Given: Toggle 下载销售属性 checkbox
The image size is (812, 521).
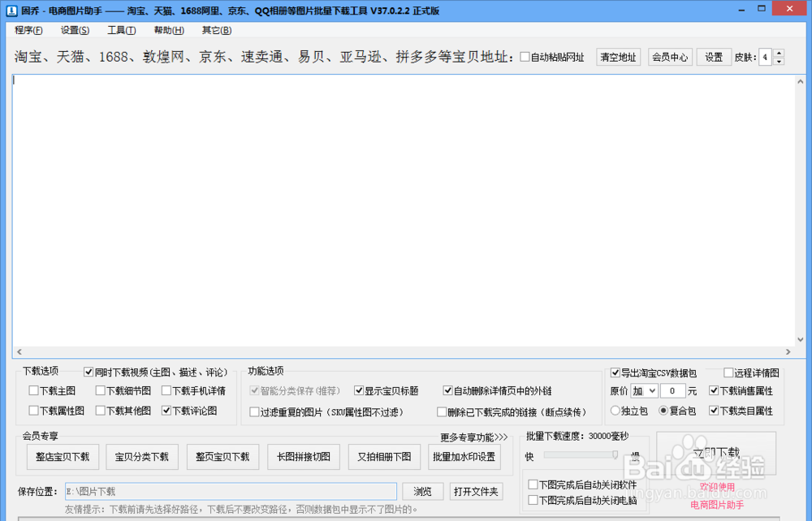Looking at the screenshot, I should pos(714,390).
